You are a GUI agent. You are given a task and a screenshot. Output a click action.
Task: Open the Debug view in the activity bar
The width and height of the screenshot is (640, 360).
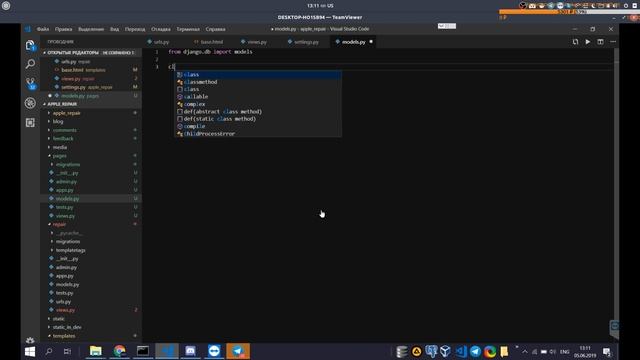pos(30,103)
